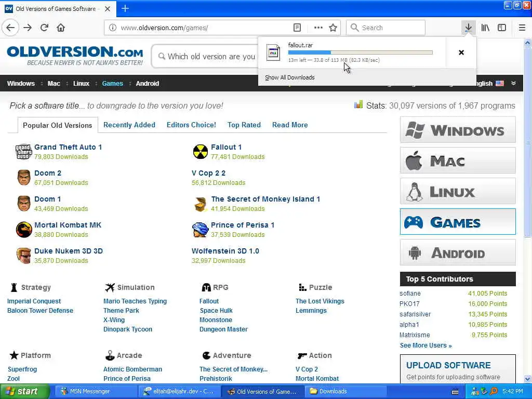
Task: Switch to Editors Choice! tab
Action: pos(191,125)
